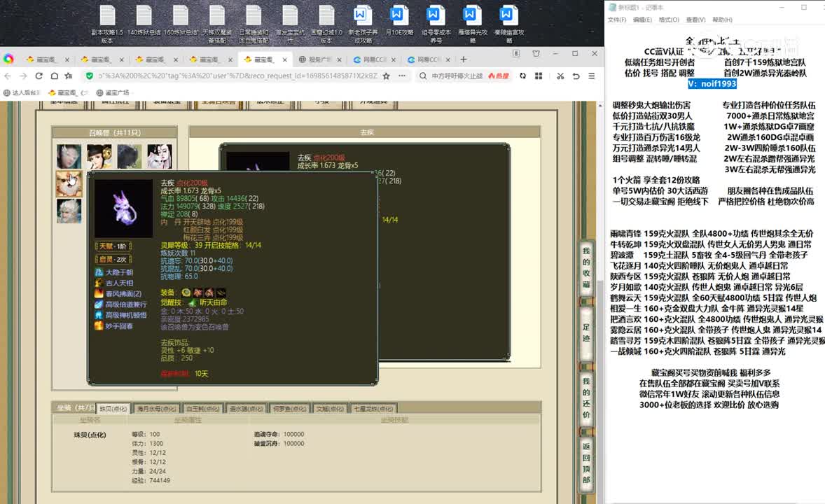Switch to the 何罗鱼(点化) mount tab
The image size is (825, 504).
289,409
